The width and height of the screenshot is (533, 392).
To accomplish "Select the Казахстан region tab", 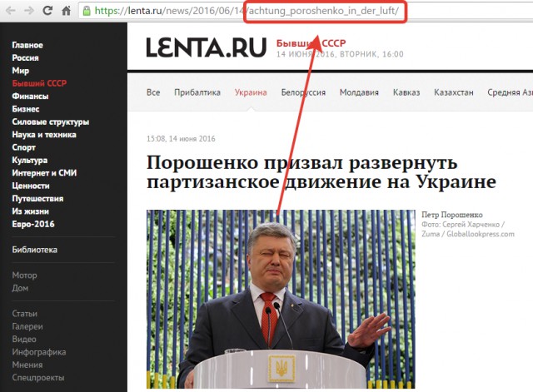I will 453,92.
